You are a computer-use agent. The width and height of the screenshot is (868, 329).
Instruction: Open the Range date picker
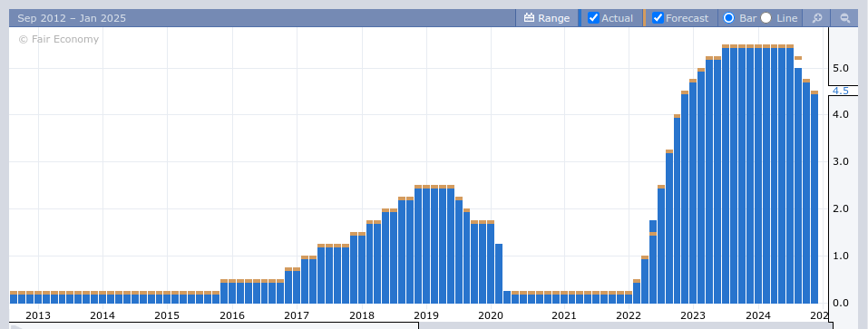point(547,18)
